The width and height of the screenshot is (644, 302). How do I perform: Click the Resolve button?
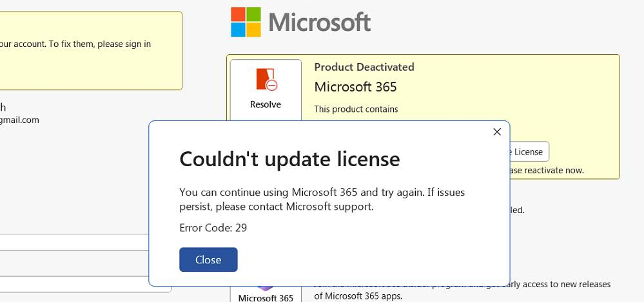(x=265, y=104)
